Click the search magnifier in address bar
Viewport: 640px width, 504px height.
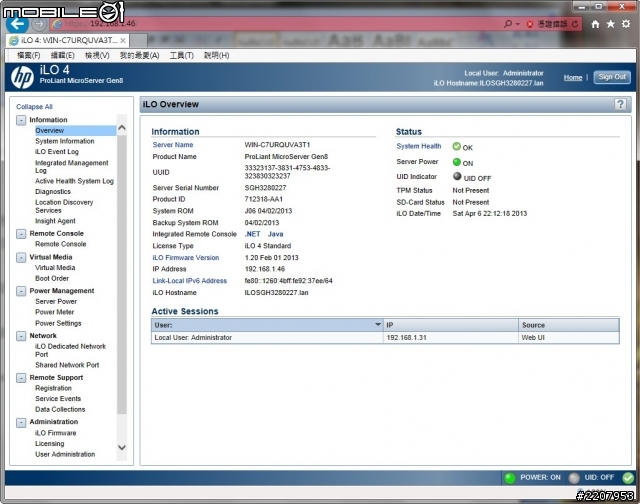click(508, 24)
